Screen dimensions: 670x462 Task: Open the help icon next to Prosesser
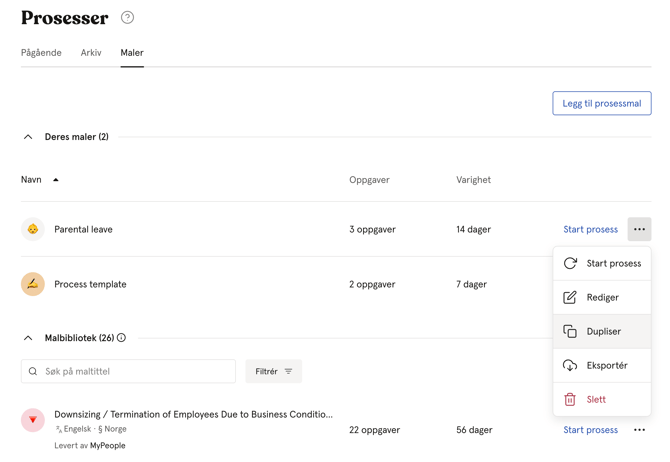127,18
